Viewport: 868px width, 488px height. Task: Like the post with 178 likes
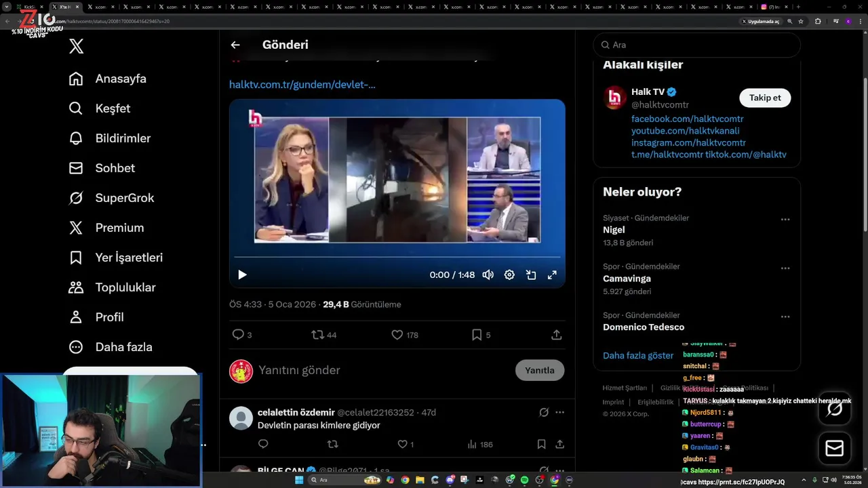[x=405, y=335]
